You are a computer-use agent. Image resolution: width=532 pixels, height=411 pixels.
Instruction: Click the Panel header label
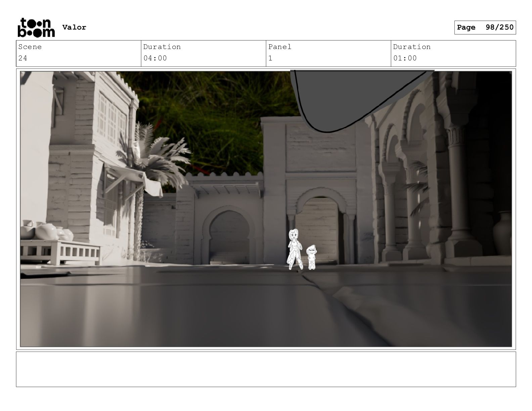point(279,47)
